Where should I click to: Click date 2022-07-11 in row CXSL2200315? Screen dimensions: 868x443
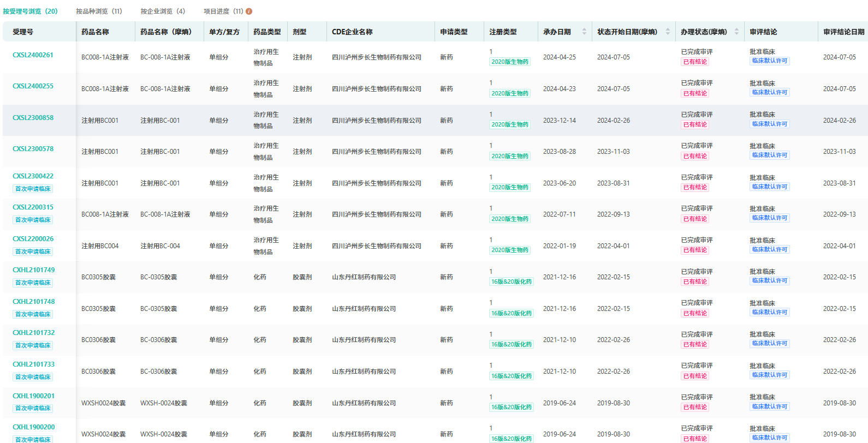pos(560,214)
